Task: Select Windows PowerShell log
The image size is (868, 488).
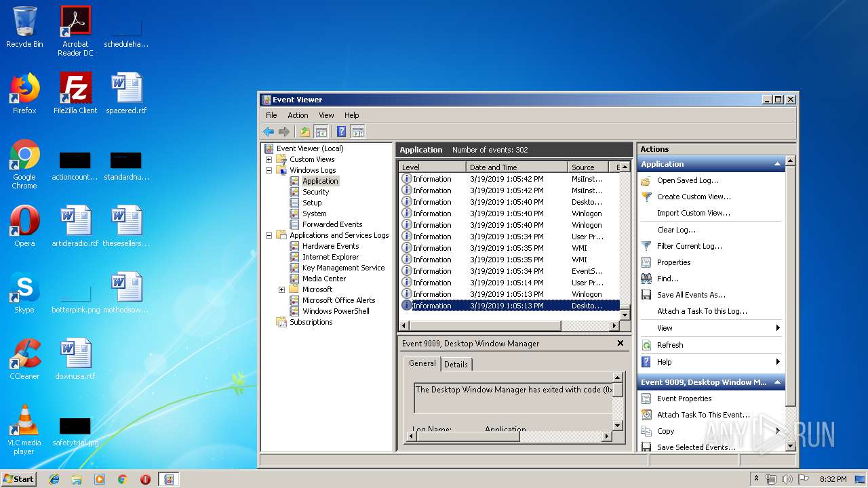Action: pyautogui.click(x=336, y=311)
